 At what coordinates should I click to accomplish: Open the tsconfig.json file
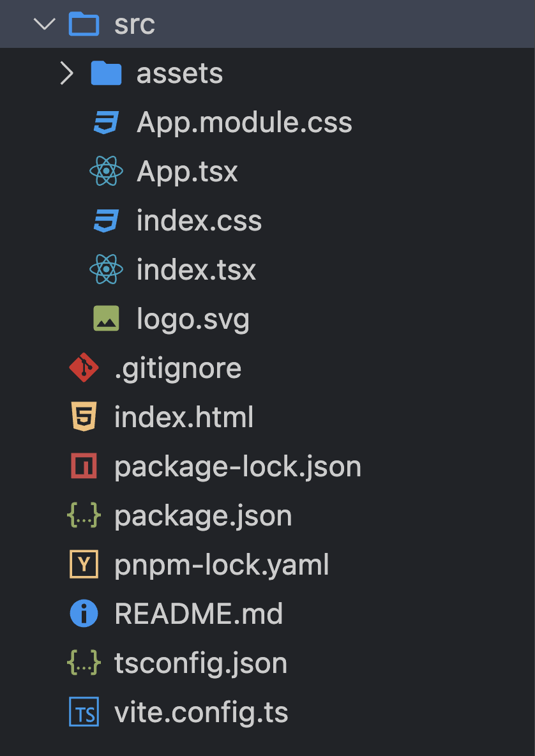(200, 663)
